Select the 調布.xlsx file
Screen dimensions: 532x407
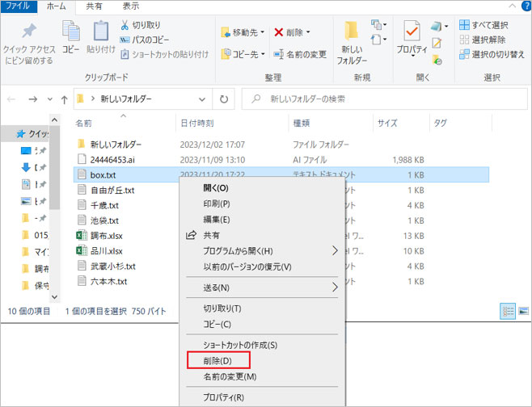(106, 236)
